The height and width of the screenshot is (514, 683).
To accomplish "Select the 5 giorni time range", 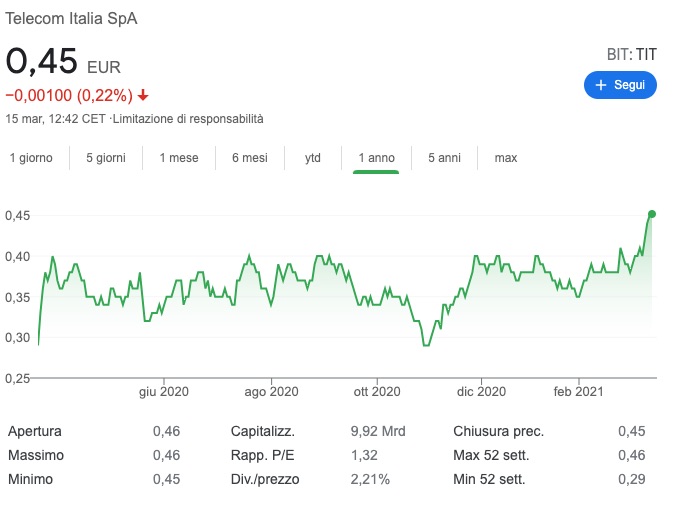I will tap(105, 158).
